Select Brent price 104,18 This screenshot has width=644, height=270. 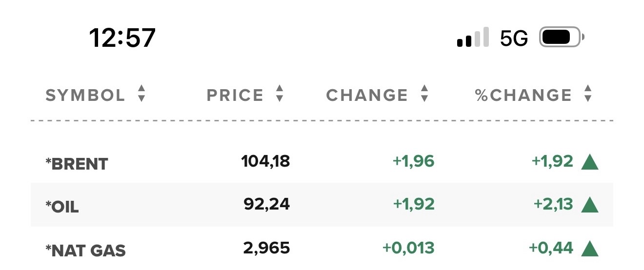click(265, 161)
